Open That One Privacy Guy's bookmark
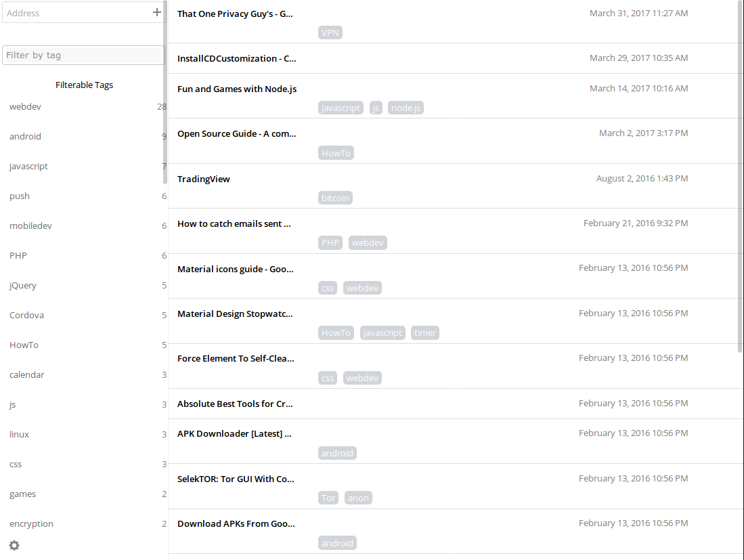 tap(235, 14)
